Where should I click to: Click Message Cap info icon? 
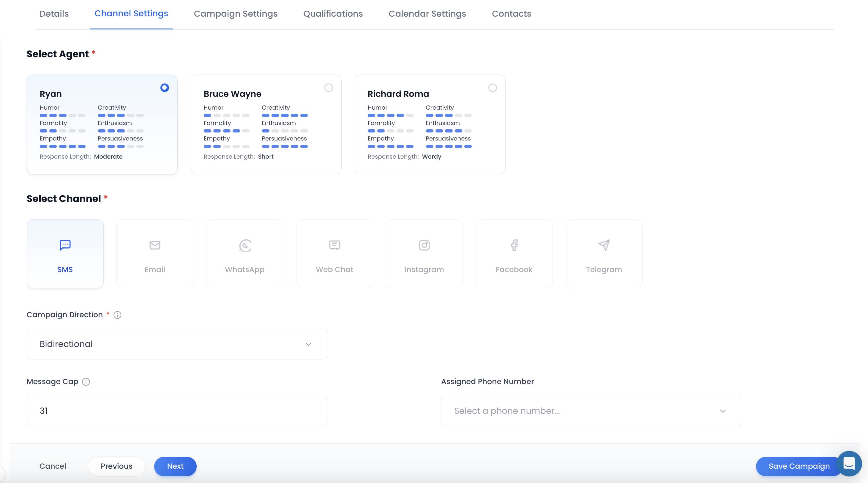pos(86,381)
